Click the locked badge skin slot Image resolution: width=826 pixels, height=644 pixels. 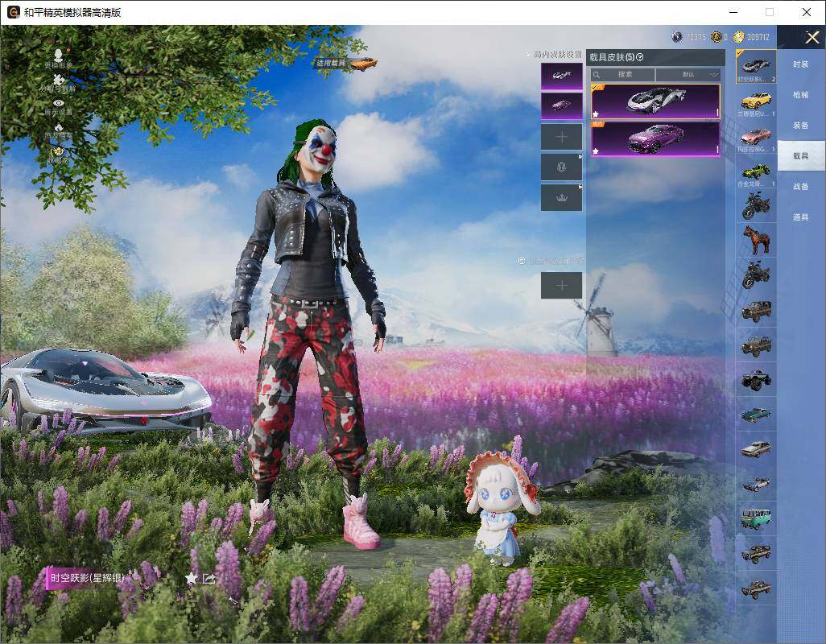[562, 167]
